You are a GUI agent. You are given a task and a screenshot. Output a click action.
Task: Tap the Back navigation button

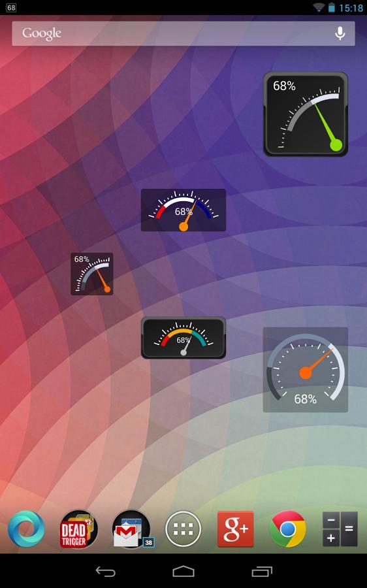click(105, 572)
